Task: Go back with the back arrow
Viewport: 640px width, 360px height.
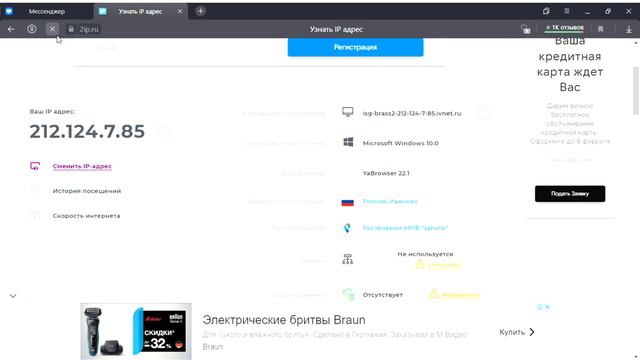Action: click(x=11, y=29)
